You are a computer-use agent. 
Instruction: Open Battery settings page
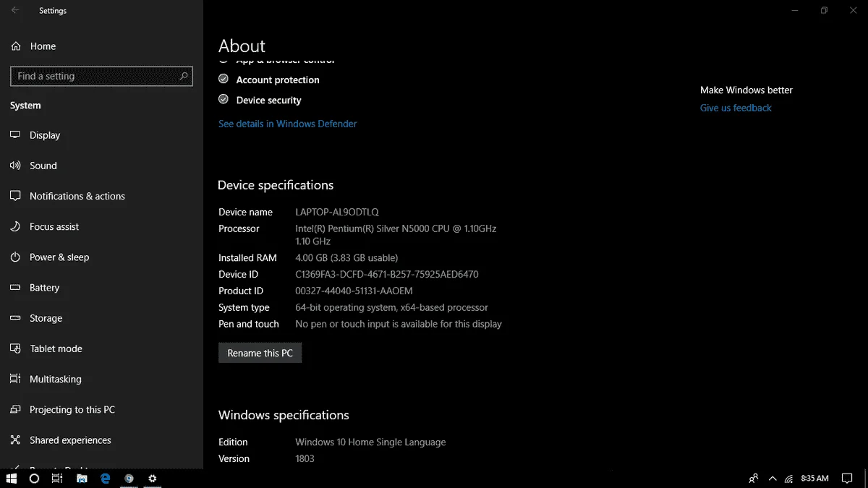pos(45,288)
